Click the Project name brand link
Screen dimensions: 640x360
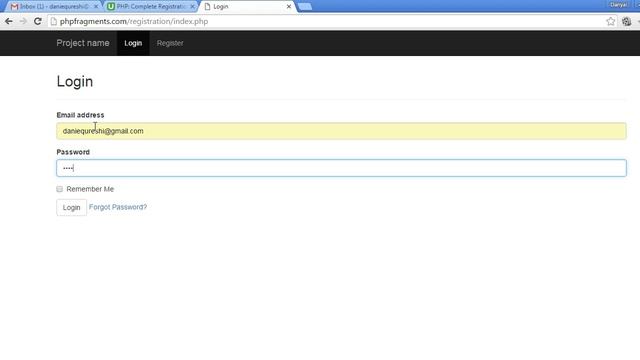pyautogui.click(x=83, y=43)
